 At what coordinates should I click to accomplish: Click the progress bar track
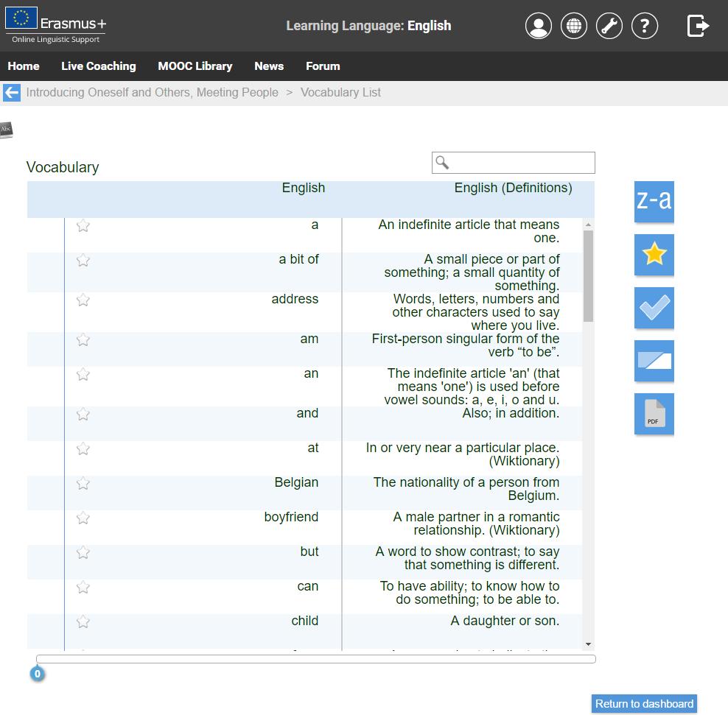pyautogui.click(x=315, y=659)
